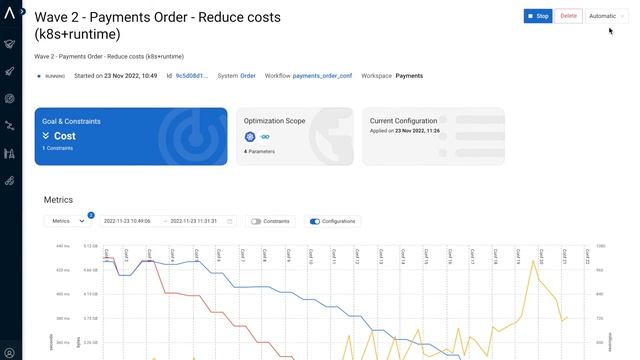Select the Optimization Scope card
Image resolution: width=640 pixels, height=360 pixels.
(x=295, y=136)
